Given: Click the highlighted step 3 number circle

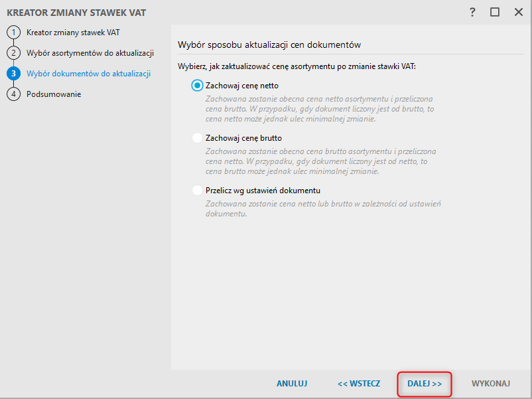Looking at the screenshot, I should [x=13, y=73].
